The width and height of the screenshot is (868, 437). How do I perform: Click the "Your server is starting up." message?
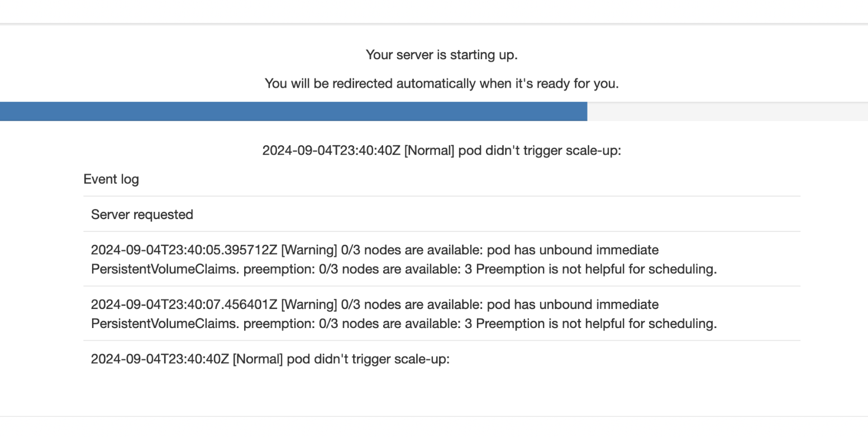pyautogui.click(x=441, y=55)
